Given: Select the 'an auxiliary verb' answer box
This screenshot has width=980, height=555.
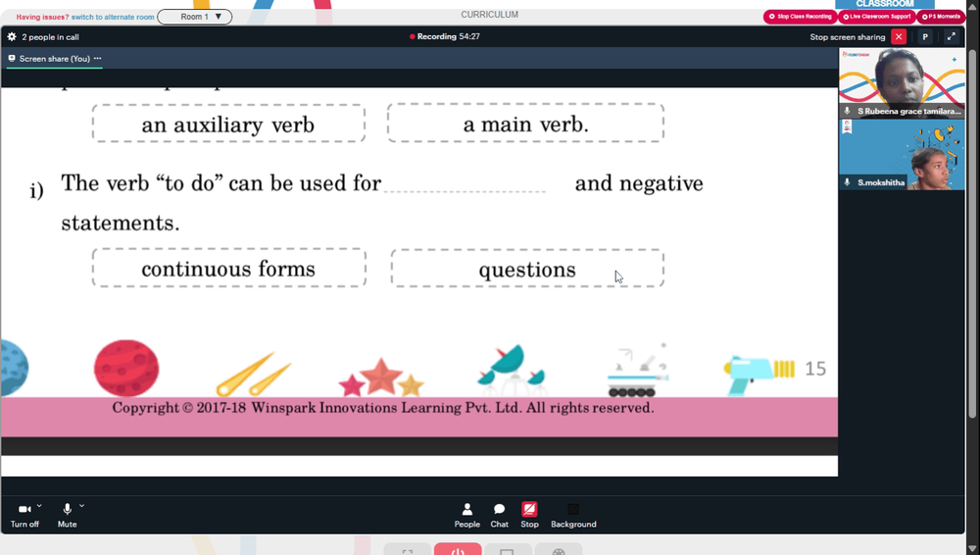Looking at the screenshot, I should pyautogui.click(x=228, y=124).
